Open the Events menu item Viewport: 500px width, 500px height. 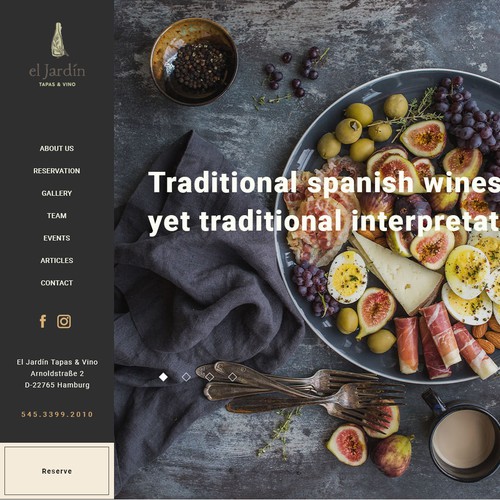click(x=57, y=238)
